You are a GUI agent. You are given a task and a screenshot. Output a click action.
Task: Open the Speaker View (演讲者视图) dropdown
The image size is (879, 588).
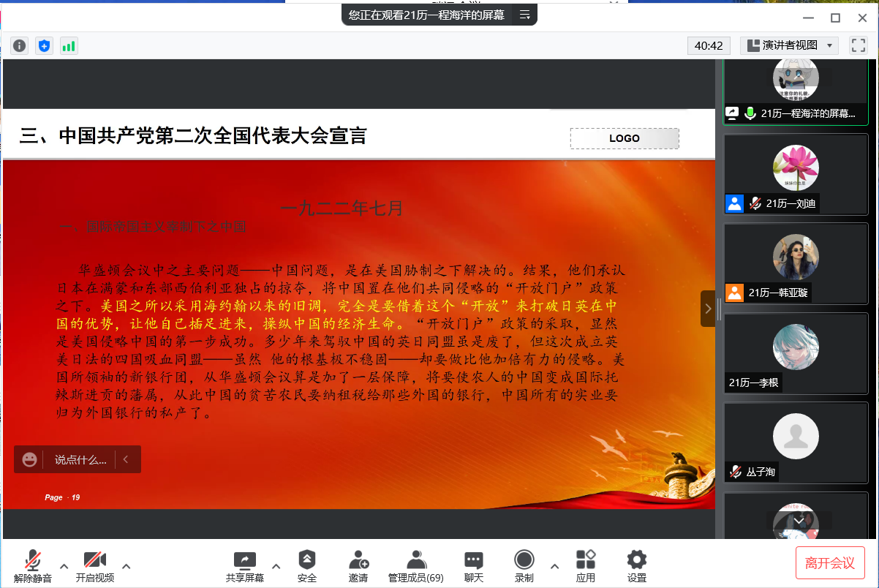click(x=789, y=45)
